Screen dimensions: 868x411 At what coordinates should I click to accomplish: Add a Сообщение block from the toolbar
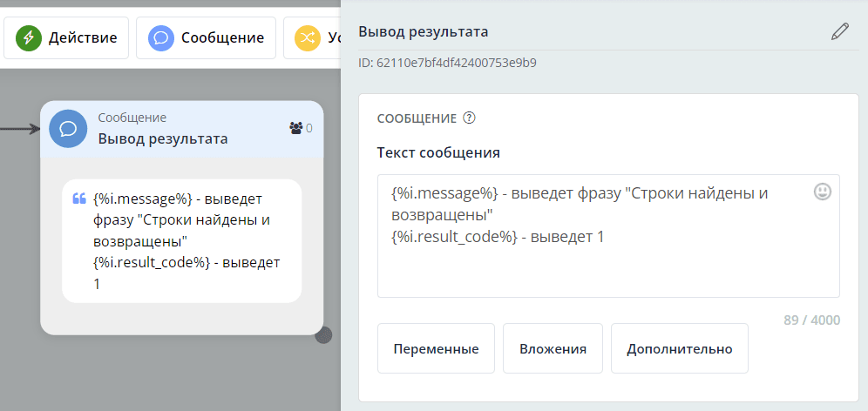point(206,38)
